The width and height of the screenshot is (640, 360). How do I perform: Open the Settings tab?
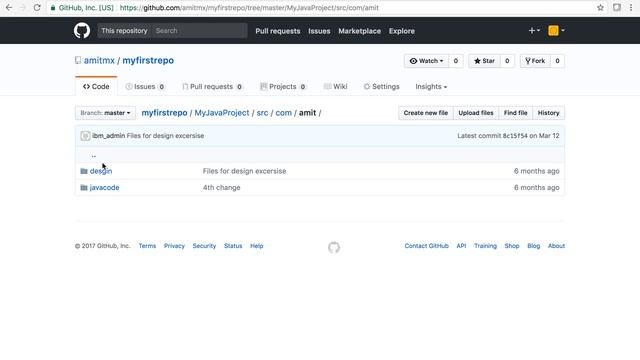382,87
